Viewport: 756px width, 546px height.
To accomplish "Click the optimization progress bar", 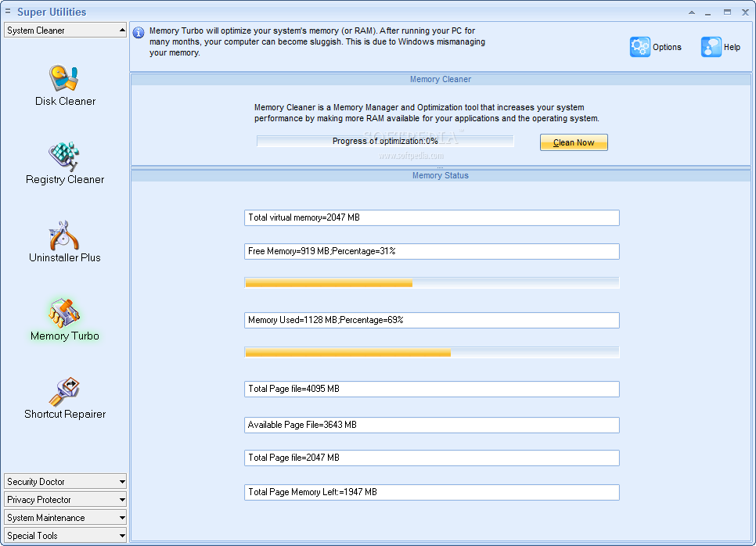I will (385, 141).
